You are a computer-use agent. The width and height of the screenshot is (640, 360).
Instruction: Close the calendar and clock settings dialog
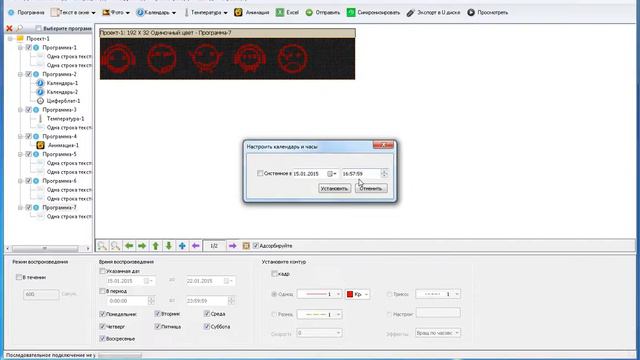383,145
